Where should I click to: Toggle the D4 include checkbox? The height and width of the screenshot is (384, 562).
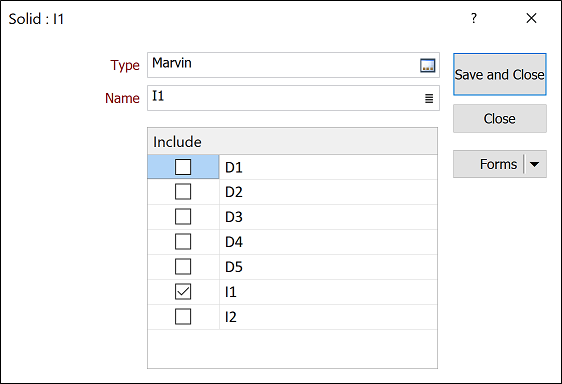tap(183, 242)
